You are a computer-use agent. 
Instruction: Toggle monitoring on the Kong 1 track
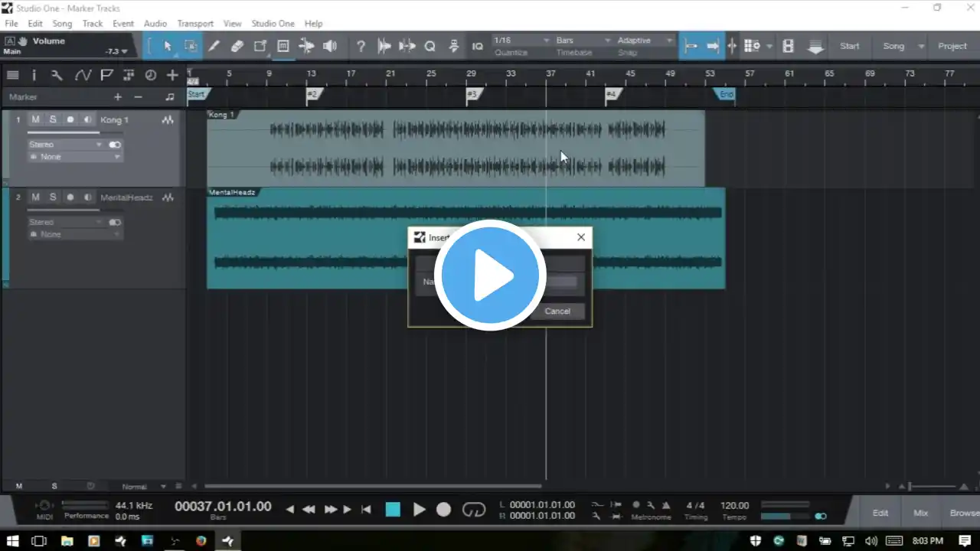(x=88, y=120)
